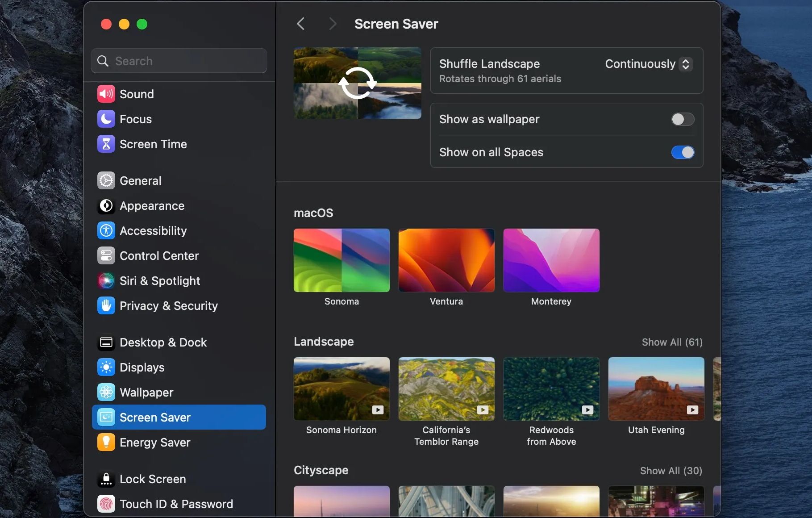Screen dimensions: 812x518
Task: Show all 30 Cityscape screen savers
Action: [x=670, y=470]
